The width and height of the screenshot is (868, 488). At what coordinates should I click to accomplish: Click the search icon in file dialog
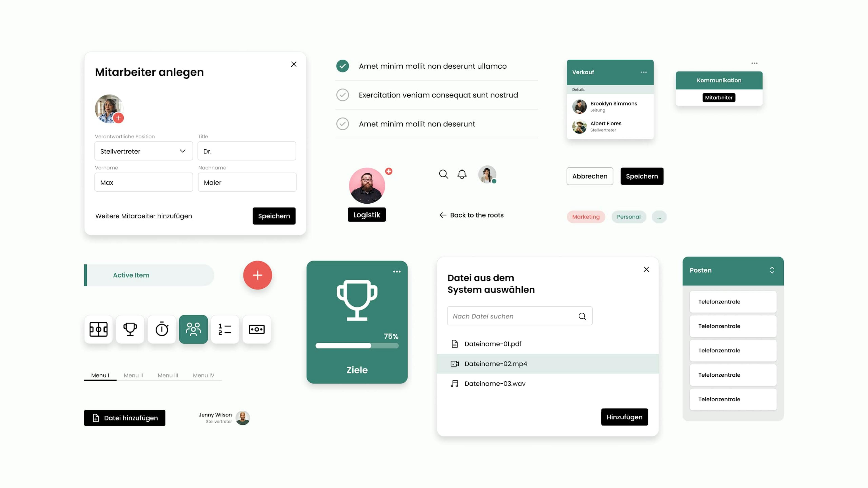[x=582, y=316]
